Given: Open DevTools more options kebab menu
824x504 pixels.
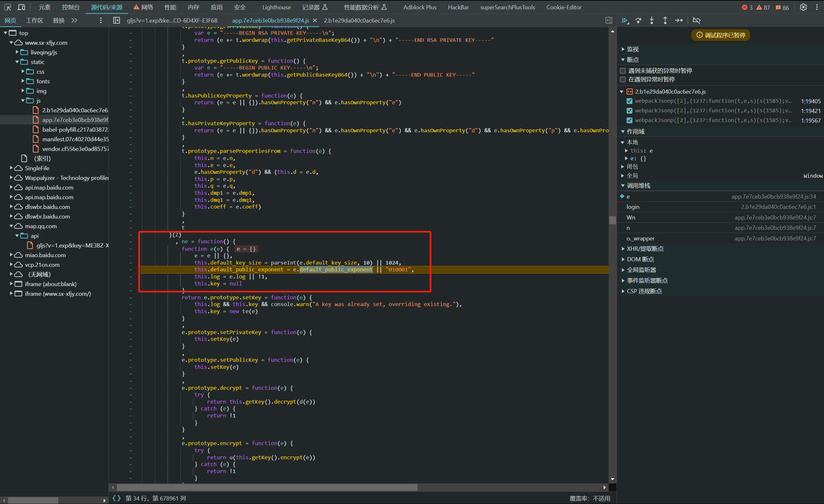Looking at the screenshot, I should [x=817, y=7].
